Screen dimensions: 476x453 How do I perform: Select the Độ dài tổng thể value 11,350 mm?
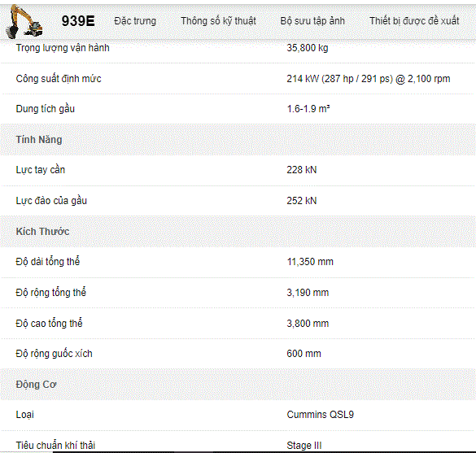[x=310, y=262]
